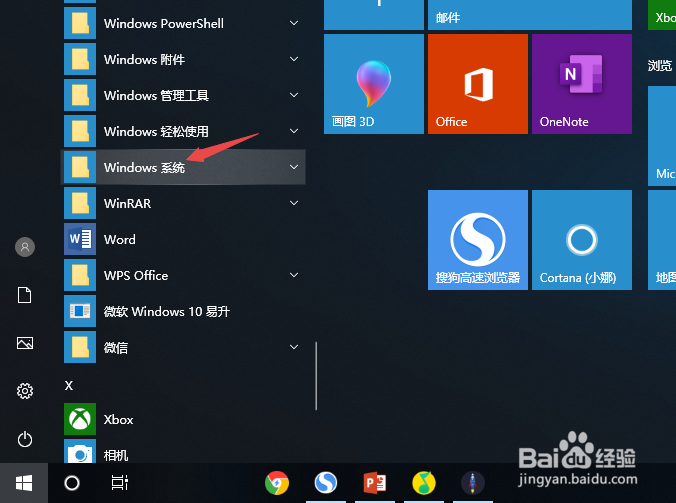Image resolution: width=676 pixels, height=503 pixels.
Task: Click the WPS Office folder icon
Action: pos(80,275)
